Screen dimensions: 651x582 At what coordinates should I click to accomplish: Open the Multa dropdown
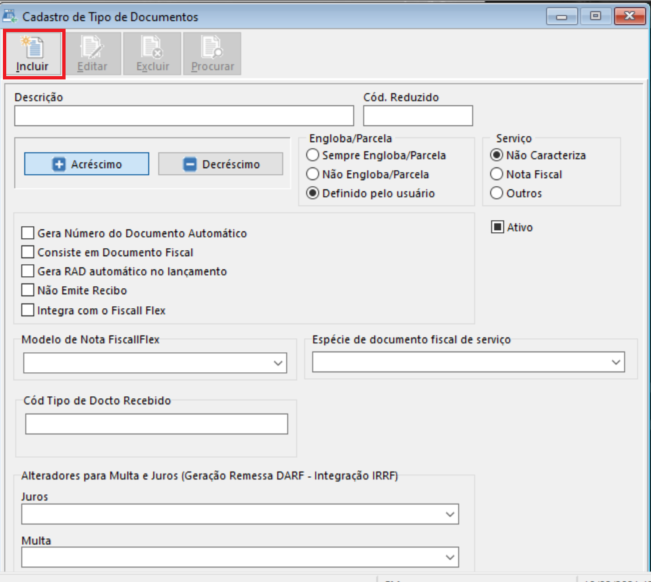tap(240, 557)
